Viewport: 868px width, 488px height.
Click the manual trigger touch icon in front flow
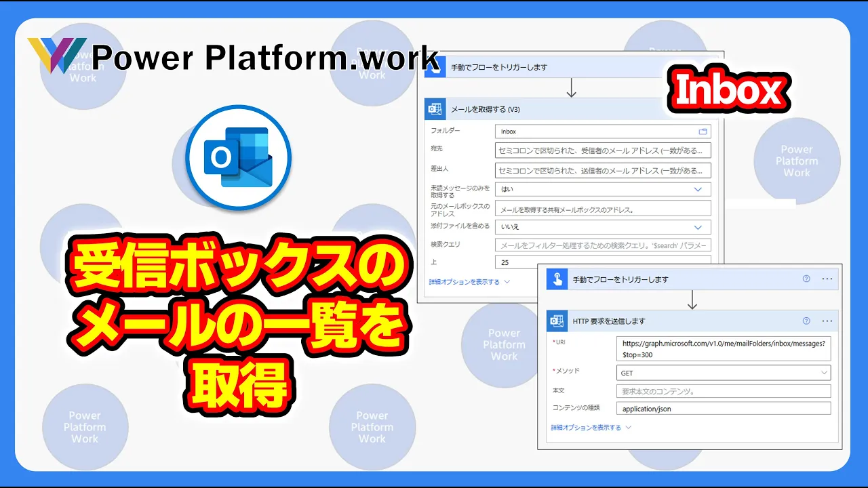coord(557,279)
